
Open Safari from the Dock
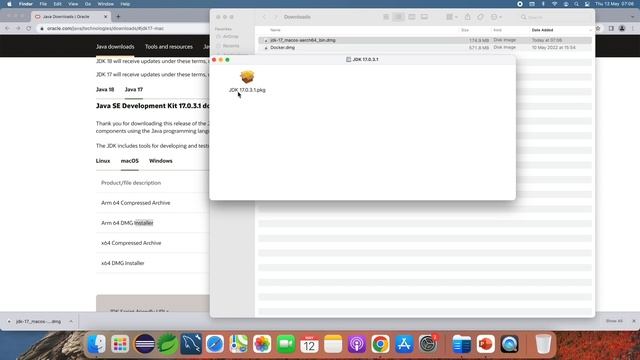[215, 344]
